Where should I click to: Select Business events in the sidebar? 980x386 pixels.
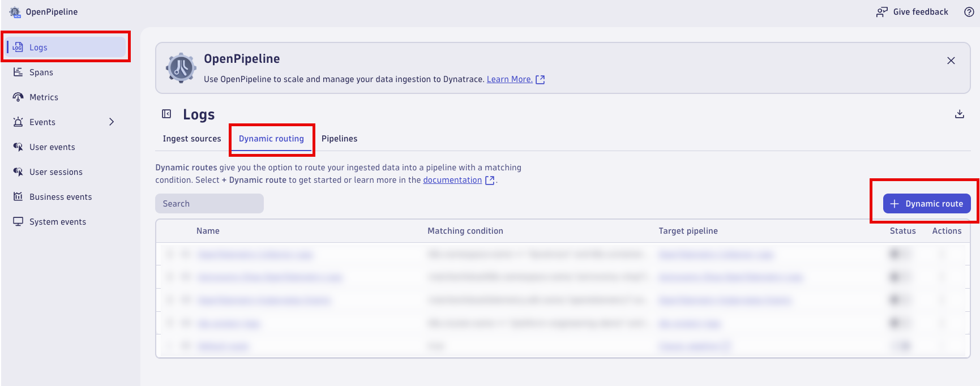[x=66, y=197]
